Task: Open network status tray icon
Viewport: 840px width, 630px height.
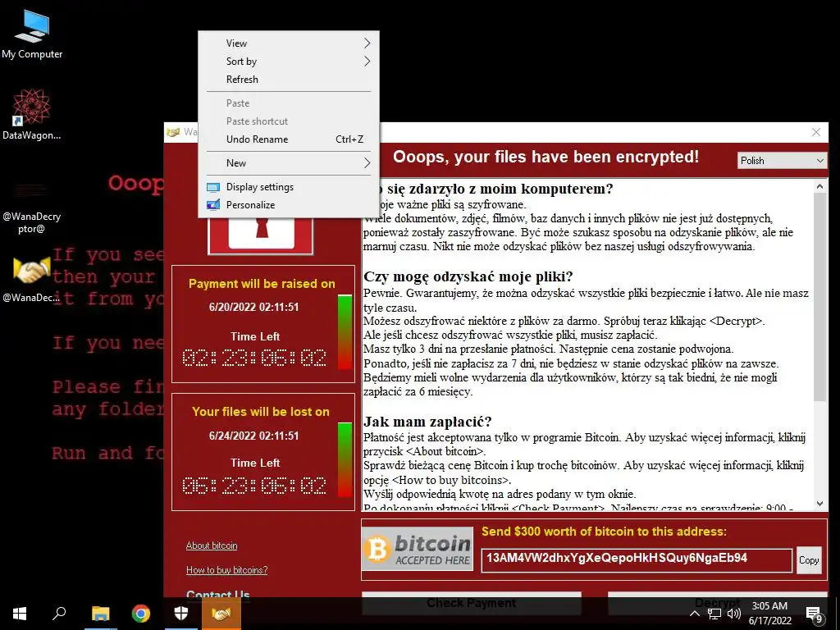Action: point(714,614)
